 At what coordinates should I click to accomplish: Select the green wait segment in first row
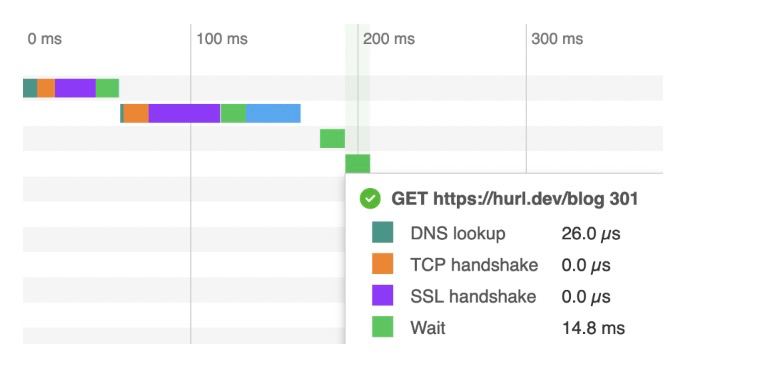[x=107, y=88]
